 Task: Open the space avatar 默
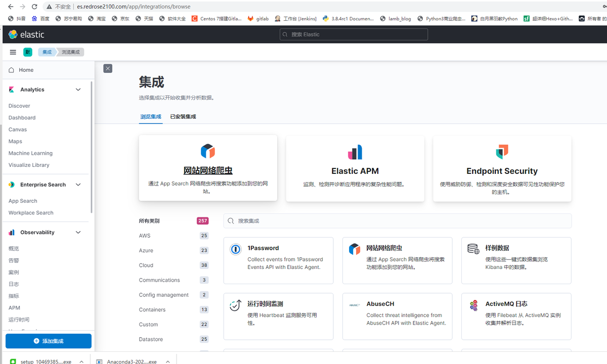[28, 52]
